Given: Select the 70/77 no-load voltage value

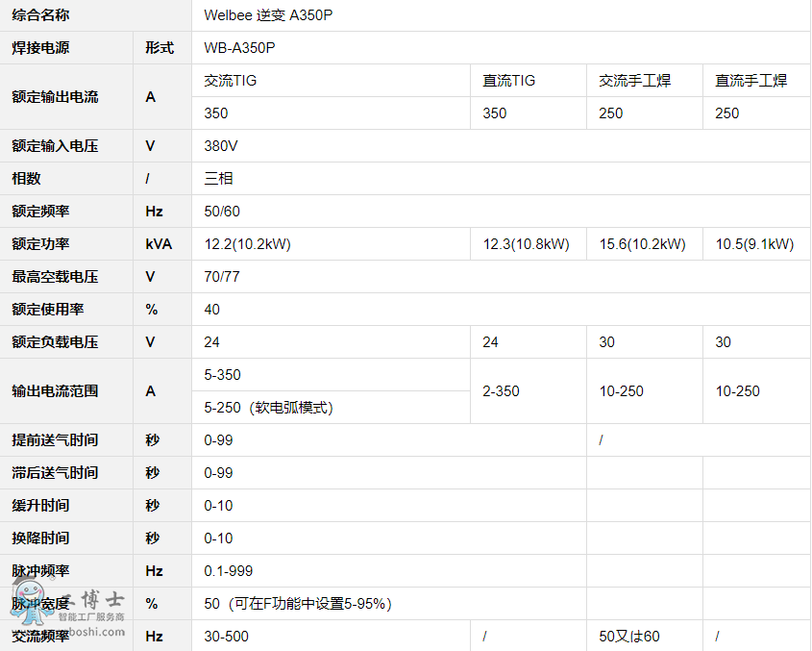Looking at the screenshot, I should click(x=222, y=277).
